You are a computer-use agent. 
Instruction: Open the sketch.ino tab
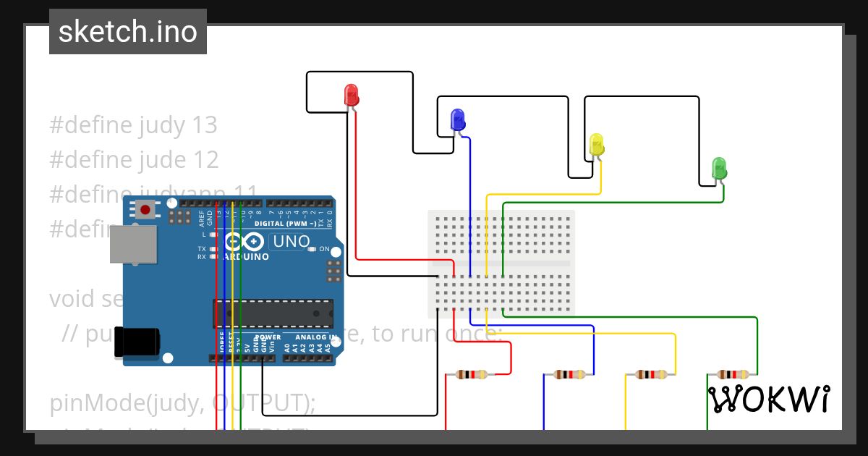click(127, 31)
